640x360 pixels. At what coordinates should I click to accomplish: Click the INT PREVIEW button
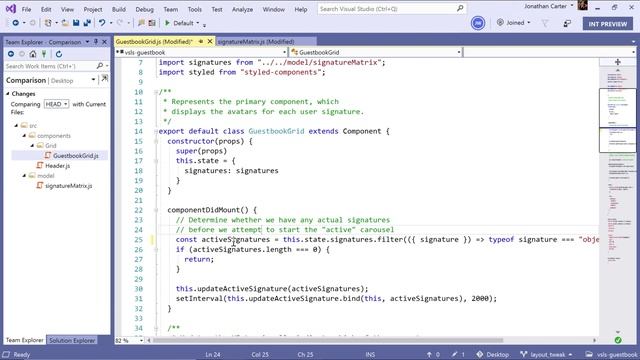point(608,24)
